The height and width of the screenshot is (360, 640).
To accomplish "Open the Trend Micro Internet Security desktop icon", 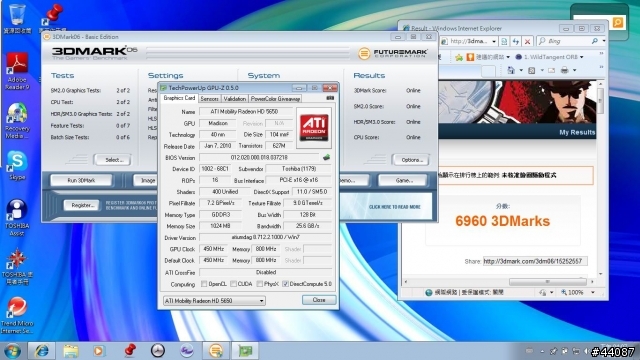I will point(17,316).
